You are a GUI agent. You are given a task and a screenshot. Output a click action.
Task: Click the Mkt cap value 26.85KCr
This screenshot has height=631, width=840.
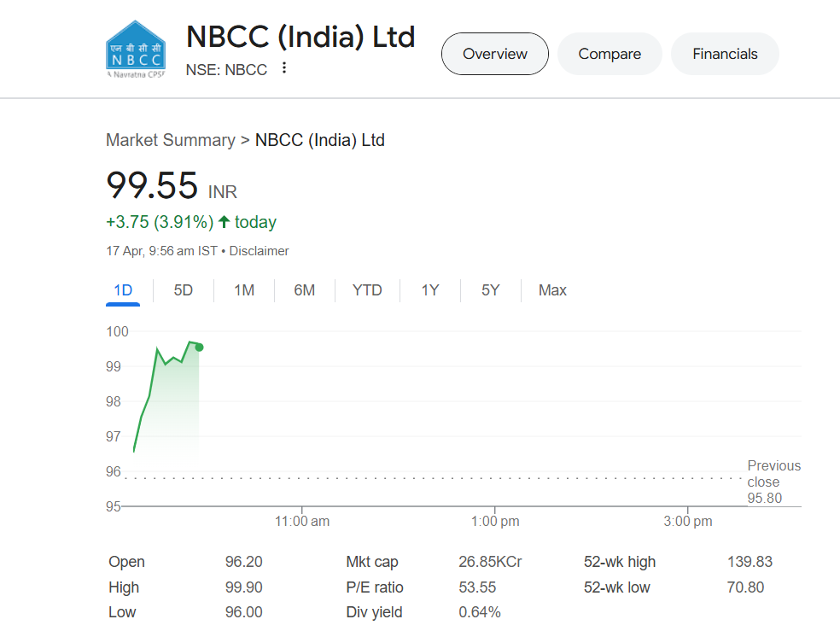click(490, 561)
